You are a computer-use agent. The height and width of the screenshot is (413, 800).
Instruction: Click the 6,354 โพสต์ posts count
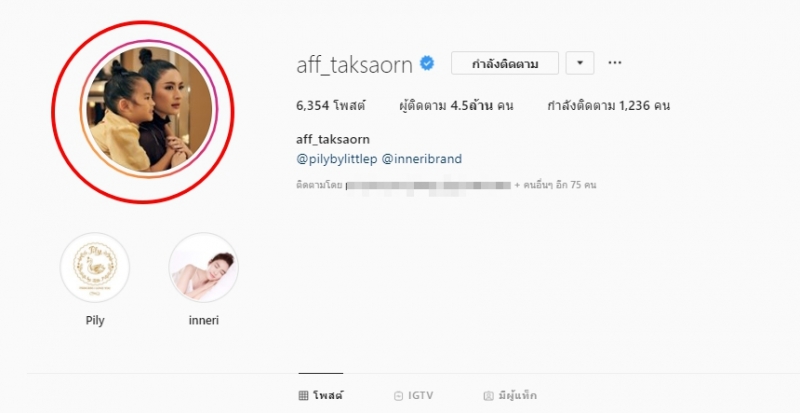click(331, 106)
